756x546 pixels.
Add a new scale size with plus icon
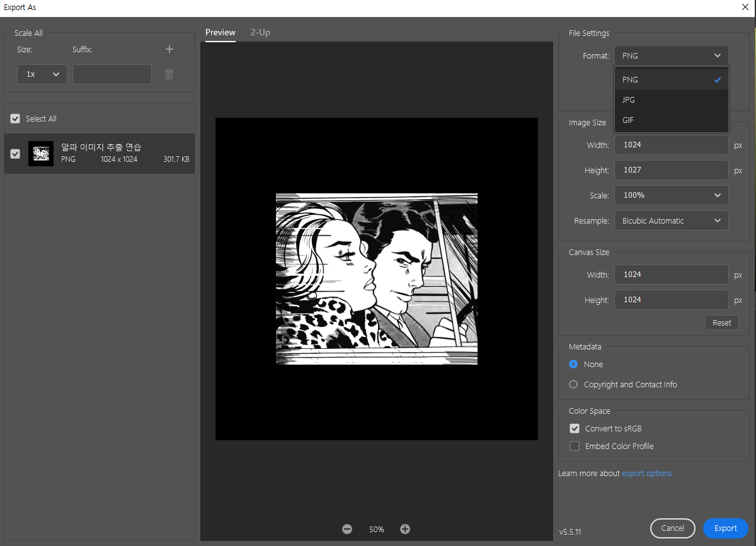pyautogui.click(x=169, y=49)
